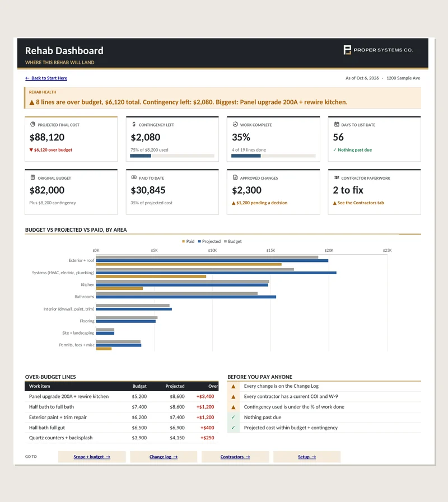Click the red down arrow beside $6,120 over budget
The image size is (448, 502).
(x=31, y=150)
